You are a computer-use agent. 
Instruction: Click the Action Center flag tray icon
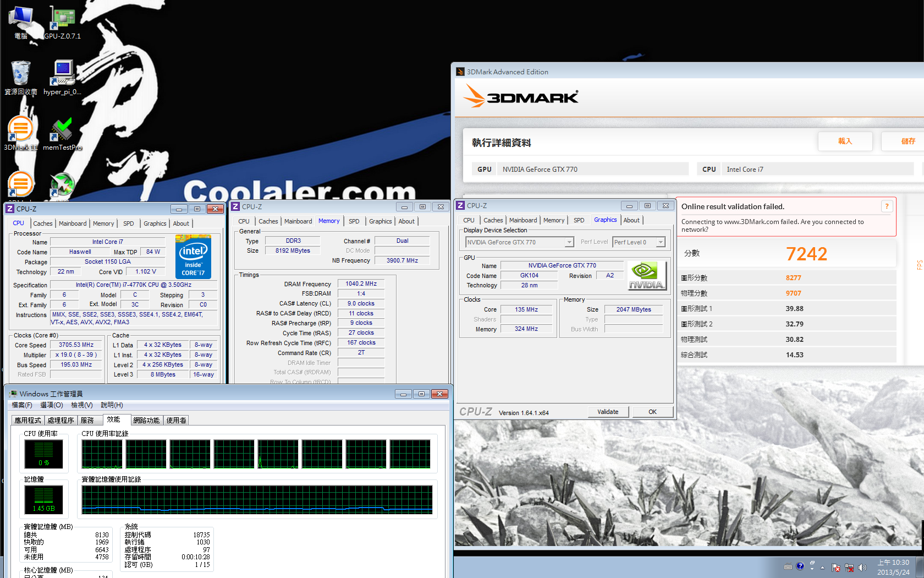(x=836, y=568)
